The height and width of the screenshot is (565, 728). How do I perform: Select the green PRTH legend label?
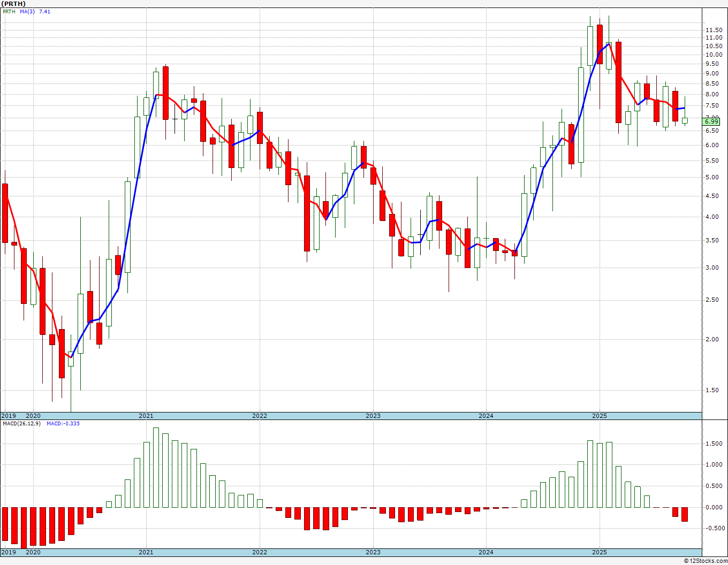coord(9,11)
